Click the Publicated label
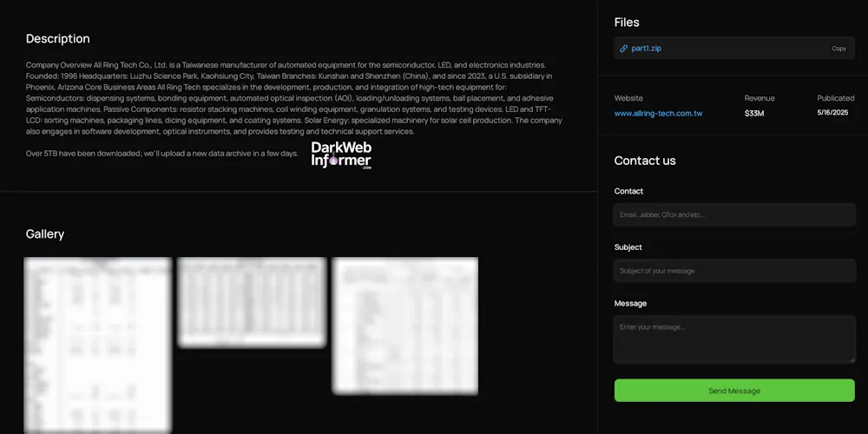This screenshot has height=434, width=868. 836,98
